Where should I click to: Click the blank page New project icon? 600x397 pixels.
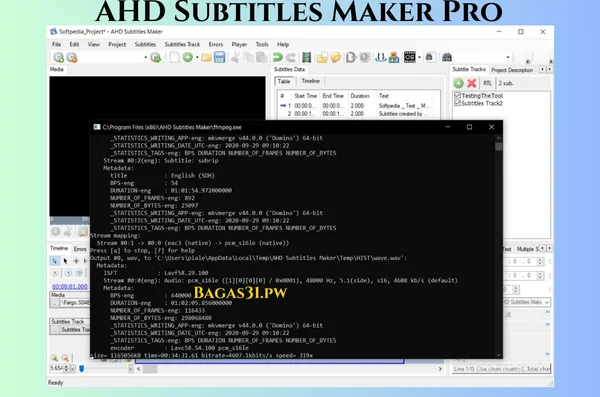(174, 57)
